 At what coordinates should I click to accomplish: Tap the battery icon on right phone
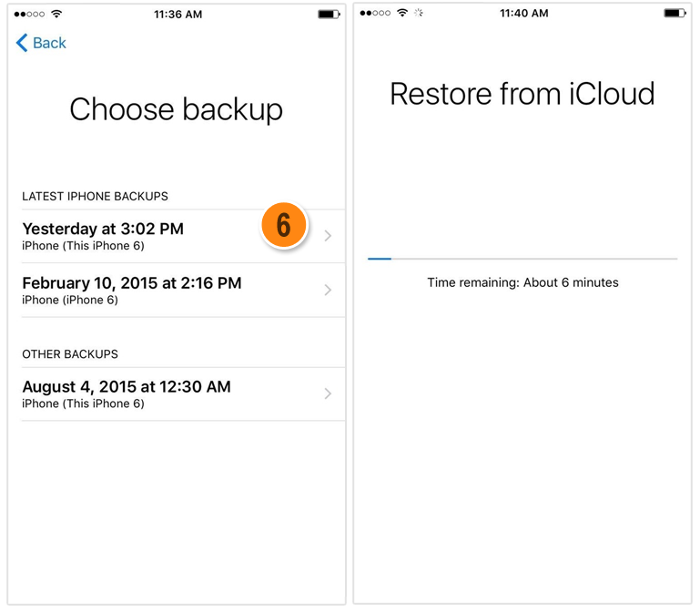(675, 13)
